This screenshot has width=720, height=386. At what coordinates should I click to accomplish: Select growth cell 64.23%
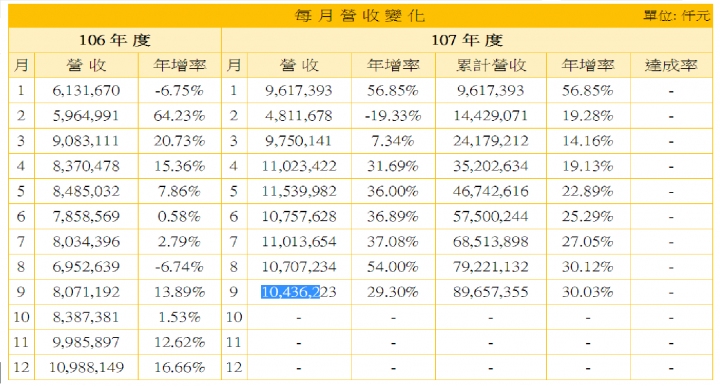[x=179, y=116]
